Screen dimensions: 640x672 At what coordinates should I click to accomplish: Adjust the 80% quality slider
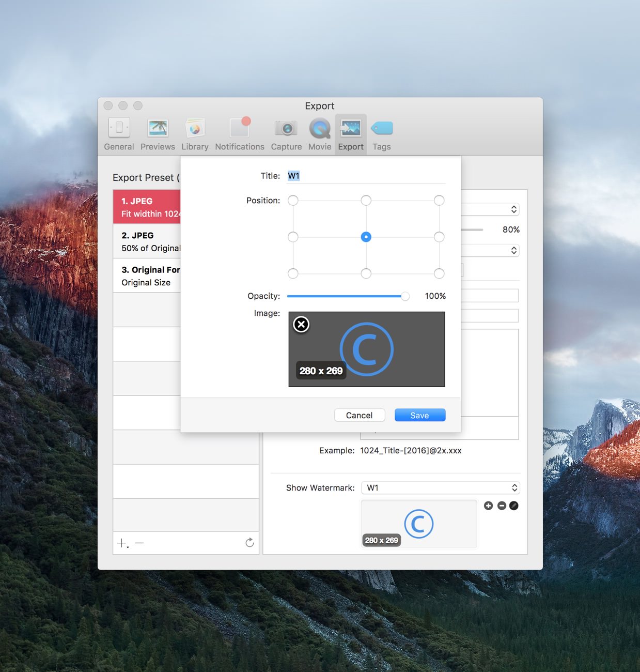point(472,230)
